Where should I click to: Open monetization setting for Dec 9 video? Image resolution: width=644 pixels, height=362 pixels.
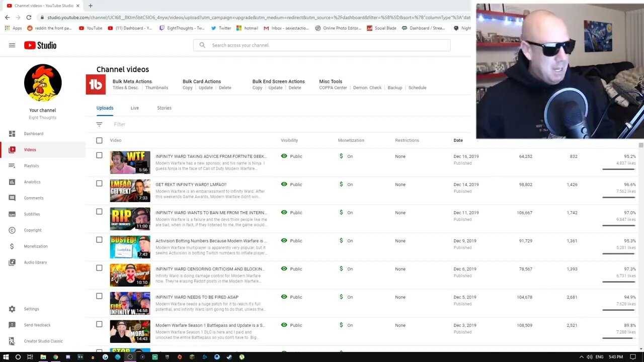[x=346, y=241]
